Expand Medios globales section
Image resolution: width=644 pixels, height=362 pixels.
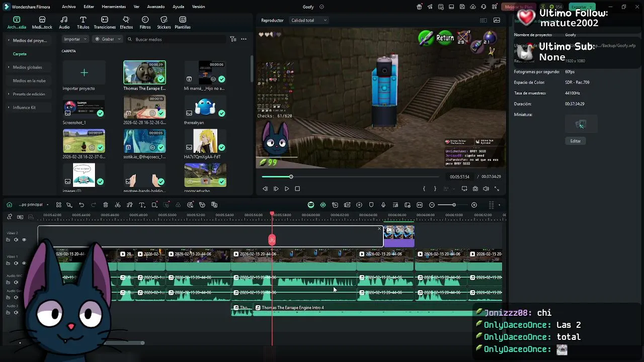[9, 67]
